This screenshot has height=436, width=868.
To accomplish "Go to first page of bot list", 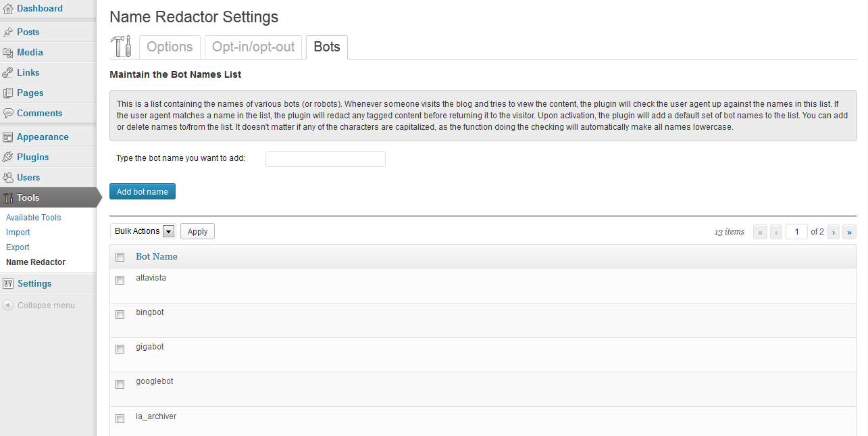I will click(761, 232).
